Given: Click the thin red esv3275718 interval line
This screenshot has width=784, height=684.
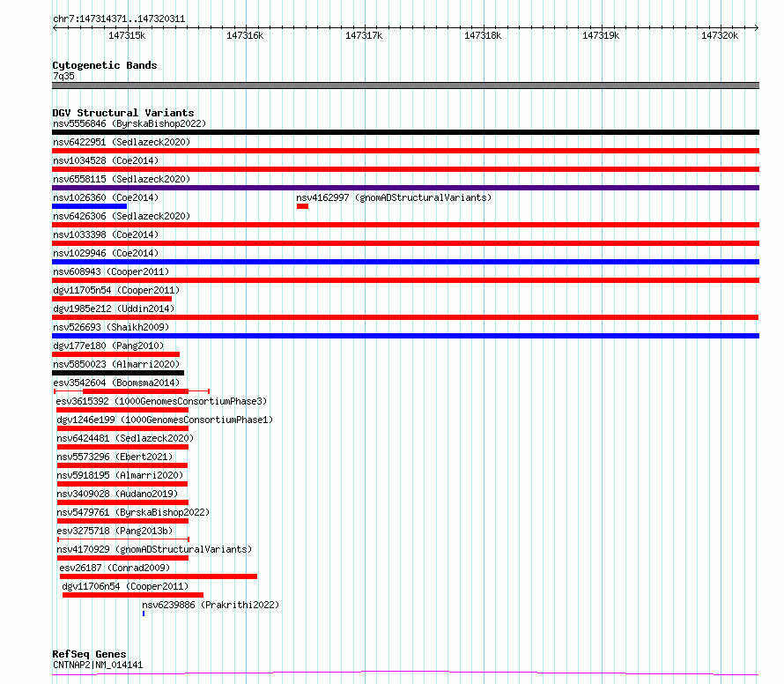Looking at the screenshot, I should 123,539.
